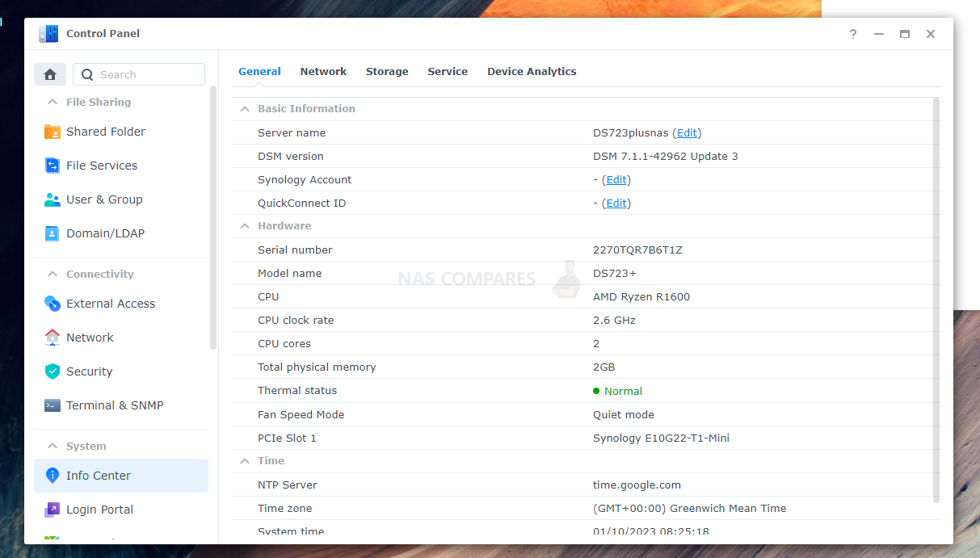Click the Security shield icon
The width and height of the screenshot is (980, 558).
point(53,371)
